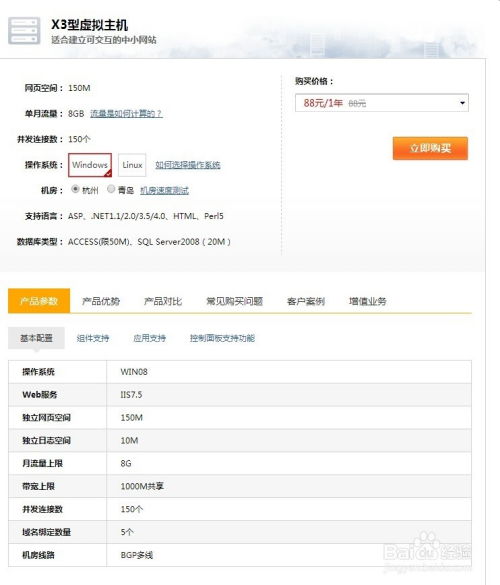Choose the Windows operating system option
500x585 pixels.
[90, 165]
